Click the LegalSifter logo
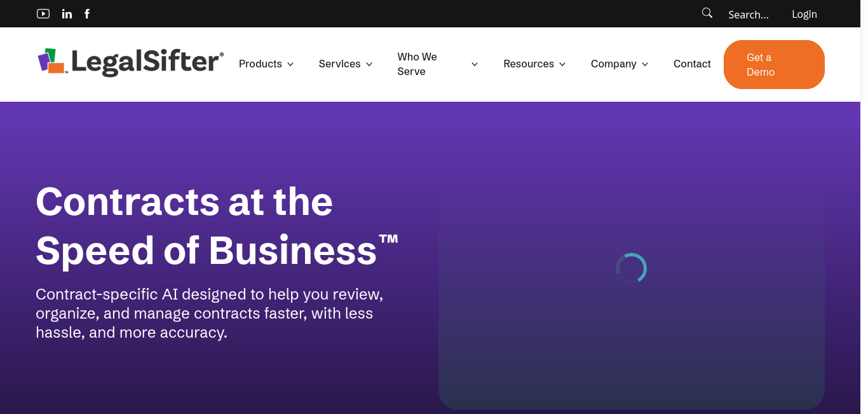The height and width of the screenshot is (414, 868). [x=131, y=62]
